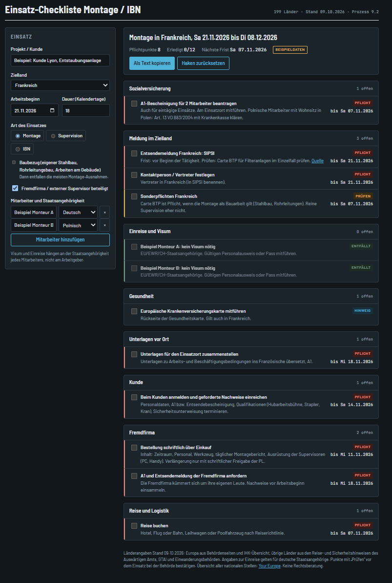Tick the Beispiel Monteur A visa checkbox
392x583 pixels.
tap(134, 246)
